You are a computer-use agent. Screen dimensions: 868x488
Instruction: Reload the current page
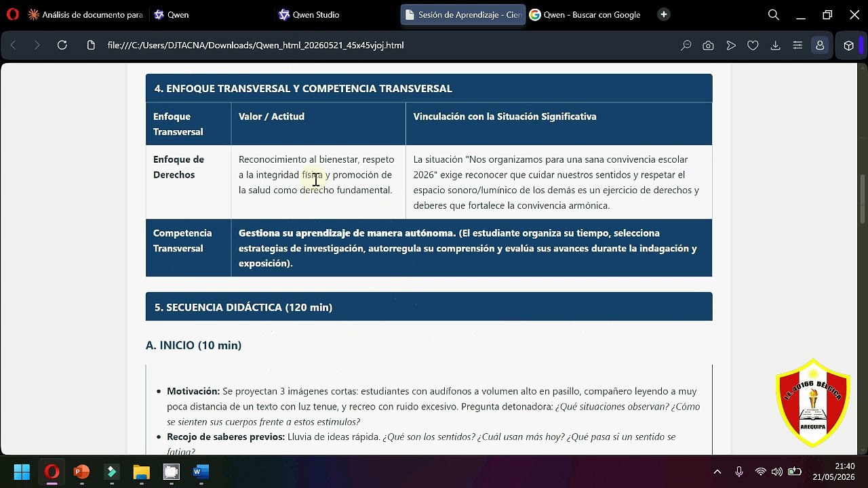coord(62,45)
